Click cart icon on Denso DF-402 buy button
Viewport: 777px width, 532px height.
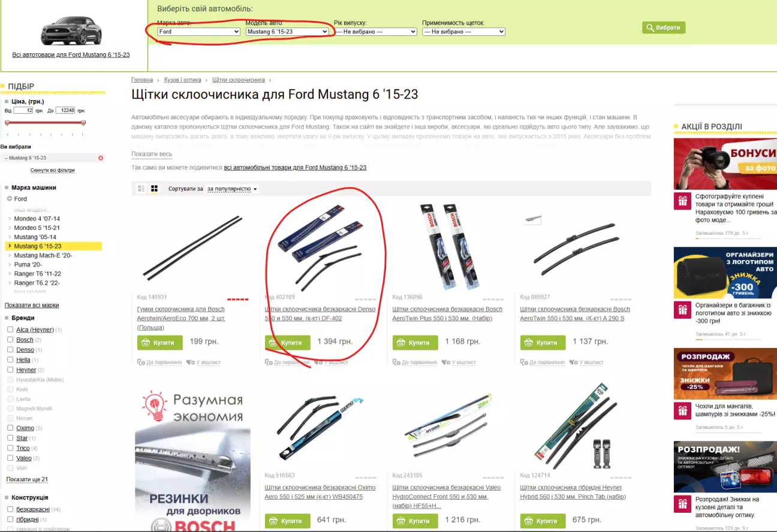(273, 343)
